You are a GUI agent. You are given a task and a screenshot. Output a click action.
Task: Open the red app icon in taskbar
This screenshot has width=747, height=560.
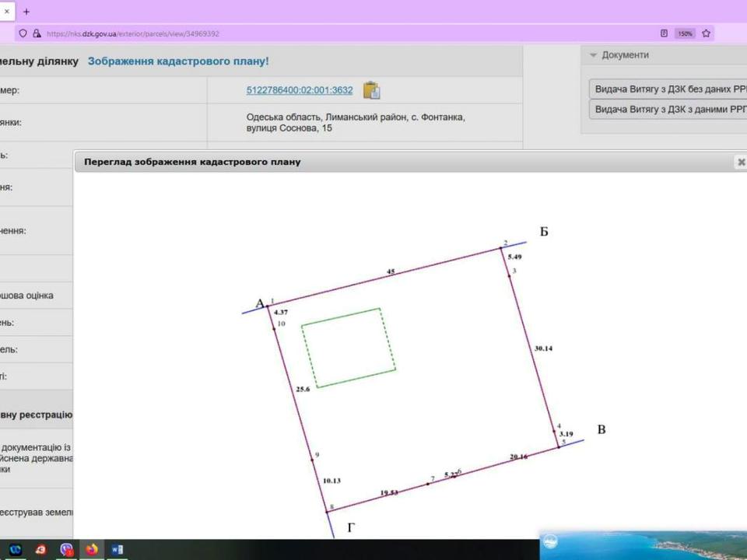[40, 550]
